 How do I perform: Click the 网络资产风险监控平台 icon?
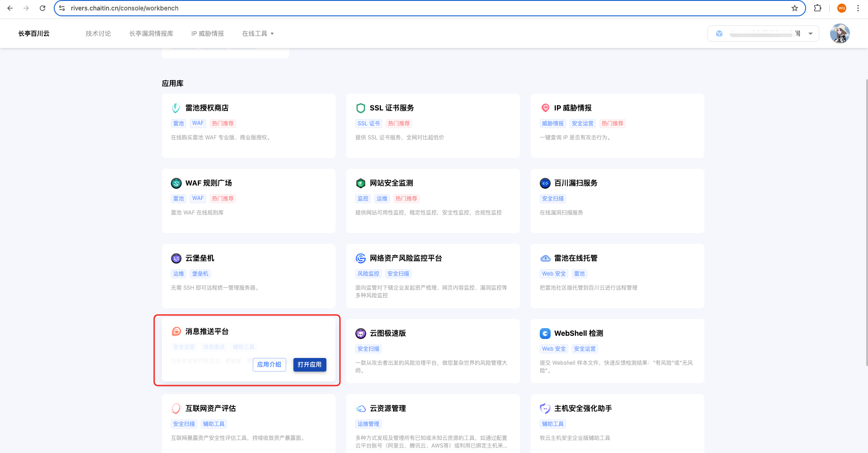[x=360, y=258]
